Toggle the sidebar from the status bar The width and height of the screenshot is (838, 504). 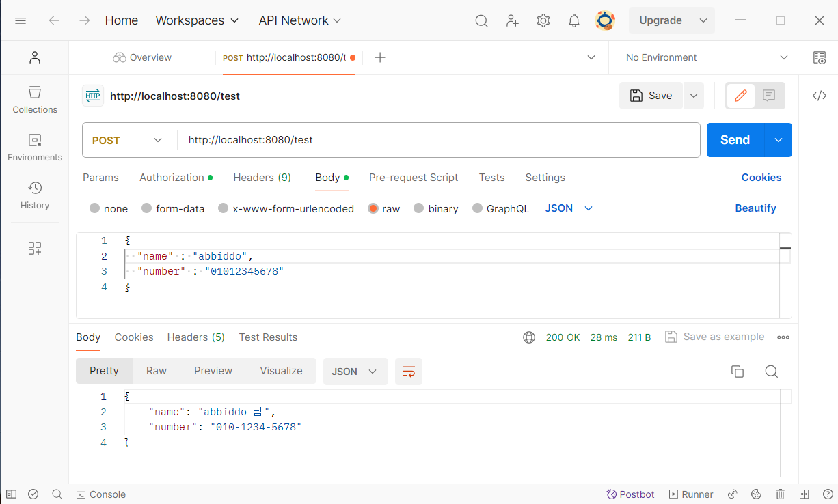[x=11, y=494]
